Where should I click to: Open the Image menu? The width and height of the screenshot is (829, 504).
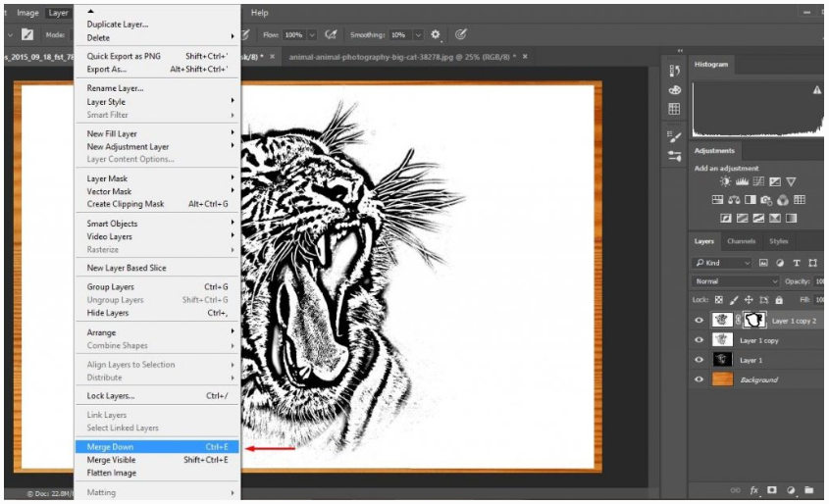(27, 13)
